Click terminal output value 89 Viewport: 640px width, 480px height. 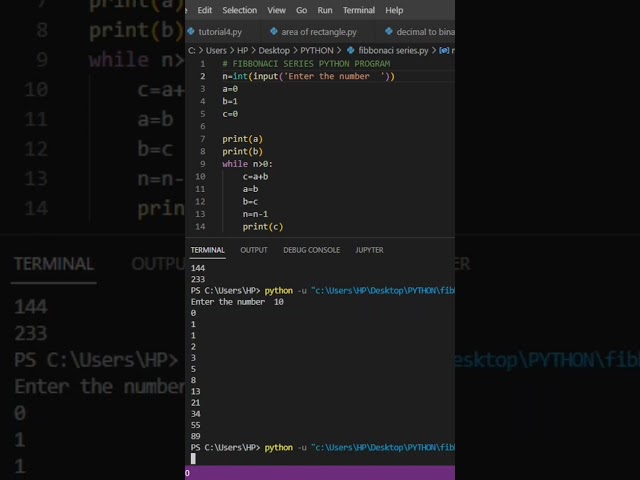[x=196, y=436]
